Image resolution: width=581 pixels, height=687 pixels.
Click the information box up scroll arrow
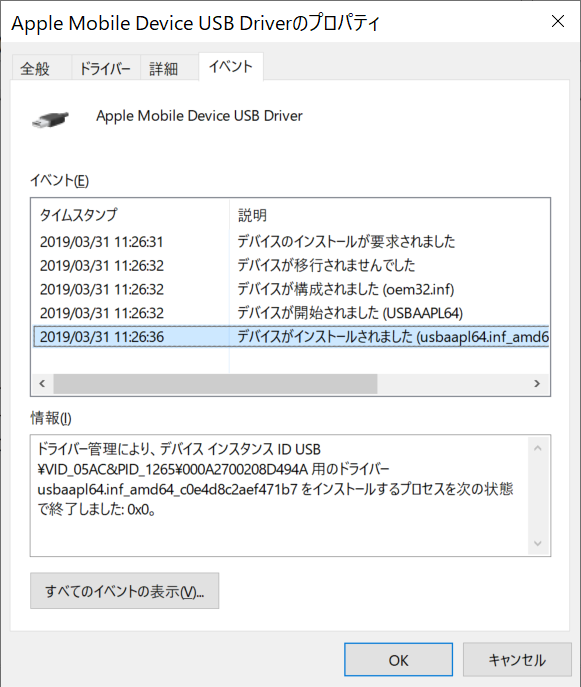coord(538,448)
